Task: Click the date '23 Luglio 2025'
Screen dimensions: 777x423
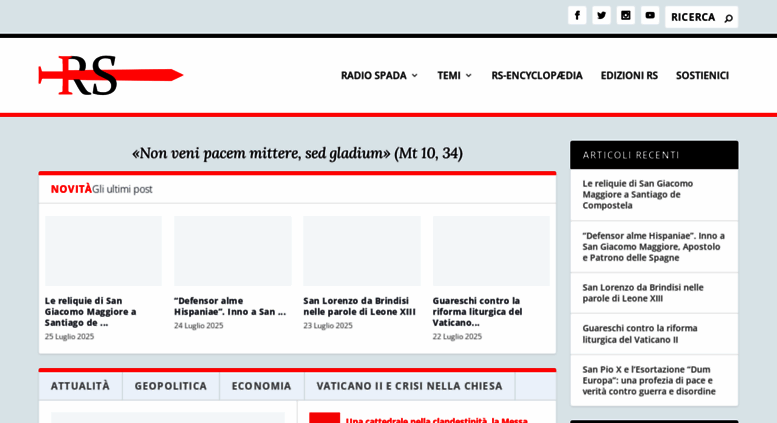Action: click(x=328, y=325)
